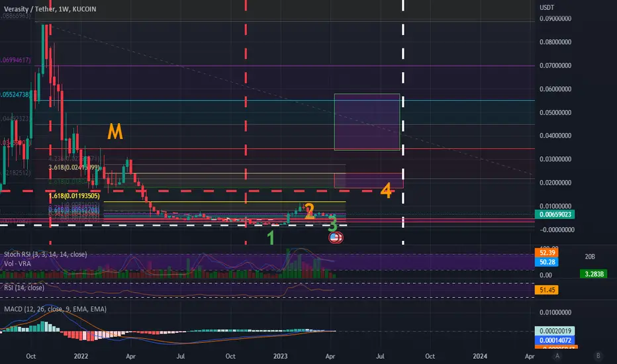
Task: Click the 51.45 RSI value tag
Action: pyautogui.click(x=547, y=290)
